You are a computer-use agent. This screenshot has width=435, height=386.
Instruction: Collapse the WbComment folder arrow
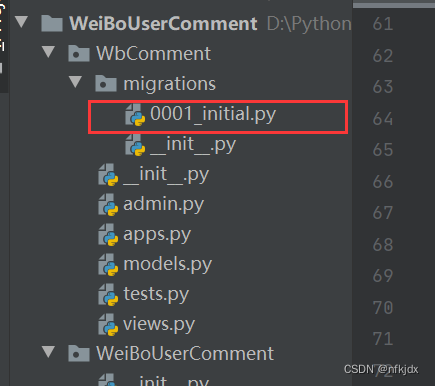click(x=49, y=52)
